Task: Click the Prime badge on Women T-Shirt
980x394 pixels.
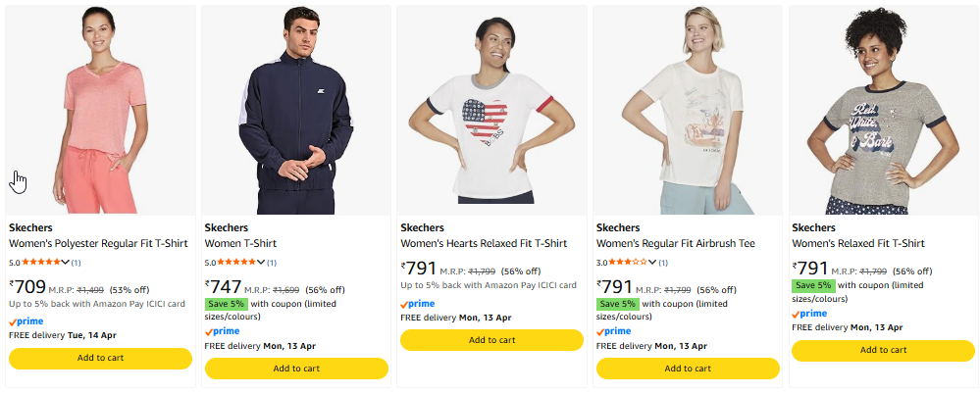Action: (222, 331)
